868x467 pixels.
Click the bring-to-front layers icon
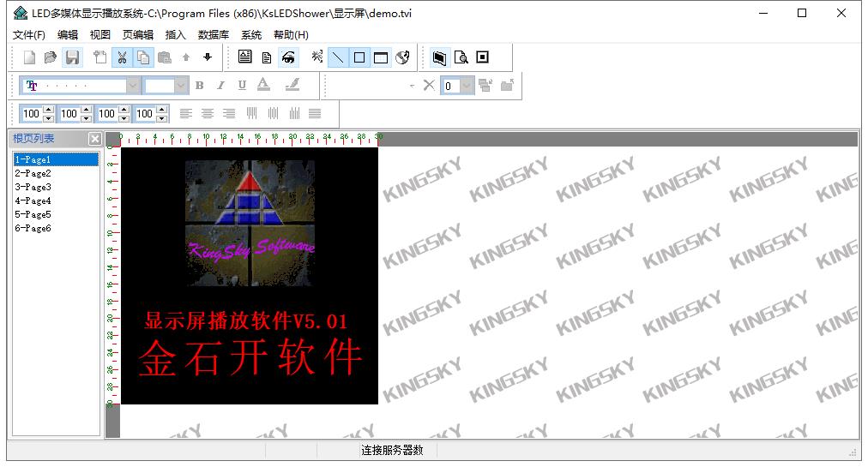click(485, 85)
